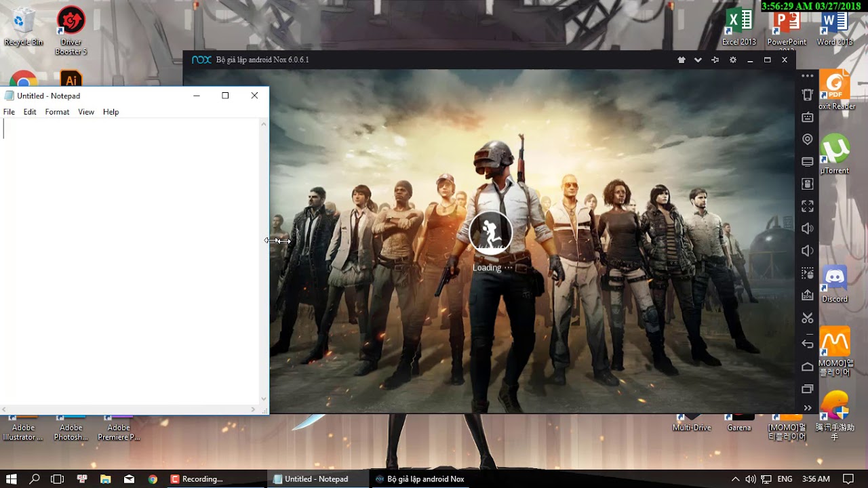Switch to Bộ giả lập android Nox taskbar button

[420, 479]
